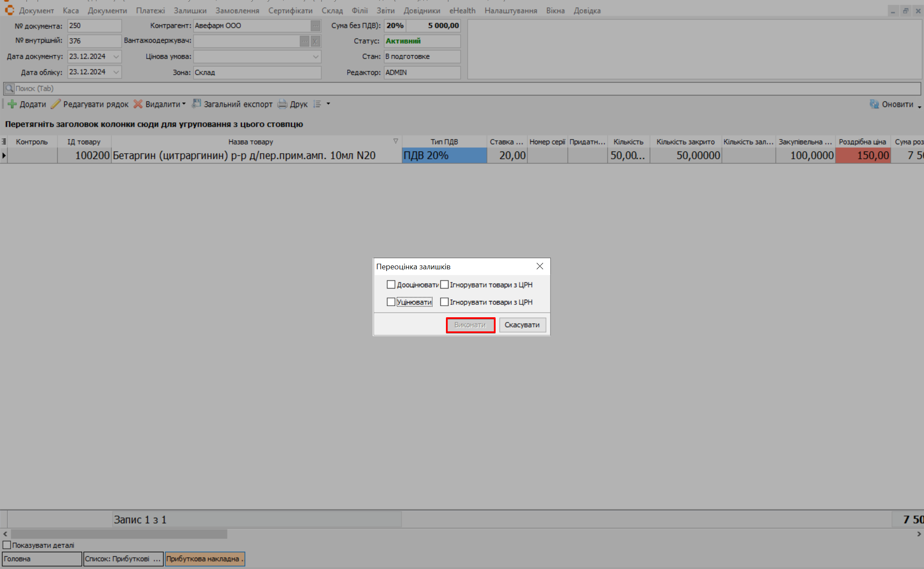The width and height of the screenshot is (924, 569).
Task: Click the pencil Редагувати рядок icon
Action: [x=56, y=104]
